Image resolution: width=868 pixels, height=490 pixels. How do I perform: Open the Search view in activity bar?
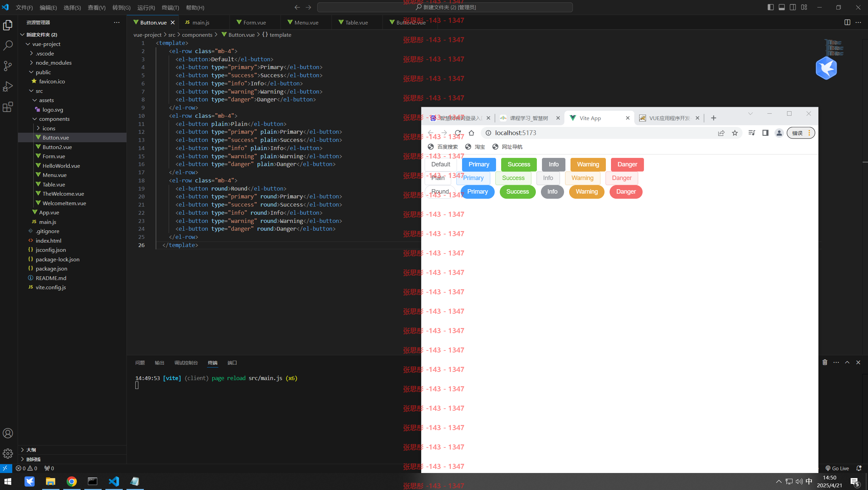pyautogui.click(x=8, y=45)
